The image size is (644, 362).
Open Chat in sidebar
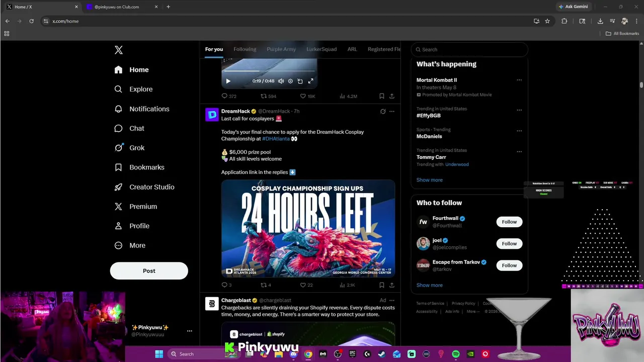(129, 128)
